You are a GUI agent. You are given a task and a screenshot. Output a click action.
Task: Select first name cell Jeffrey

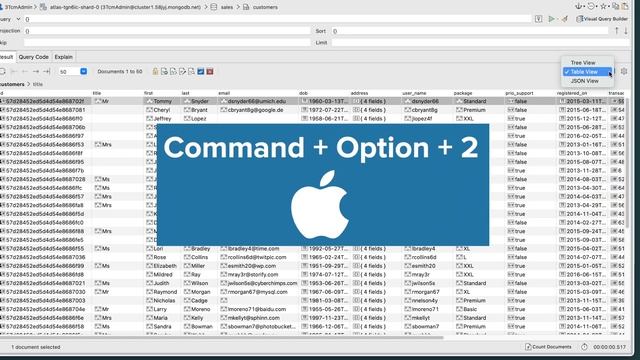click(x=162, y=119)
